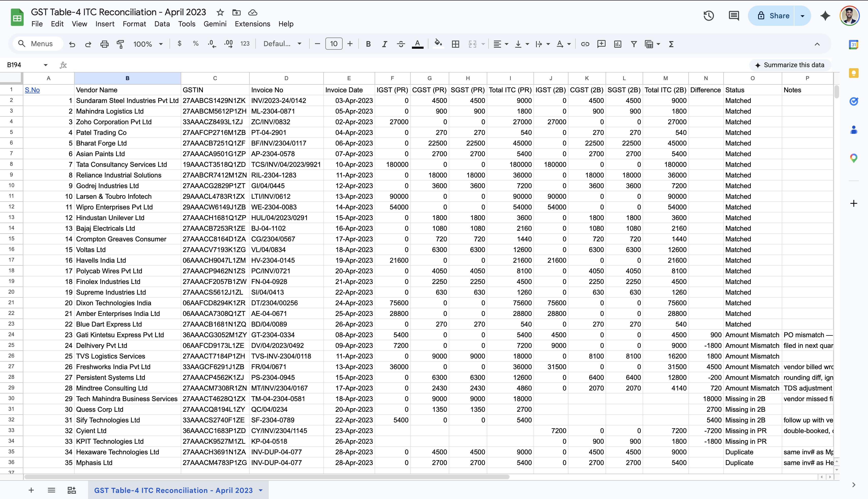
Task: Open the Format menu
Action: coord(134,24)
